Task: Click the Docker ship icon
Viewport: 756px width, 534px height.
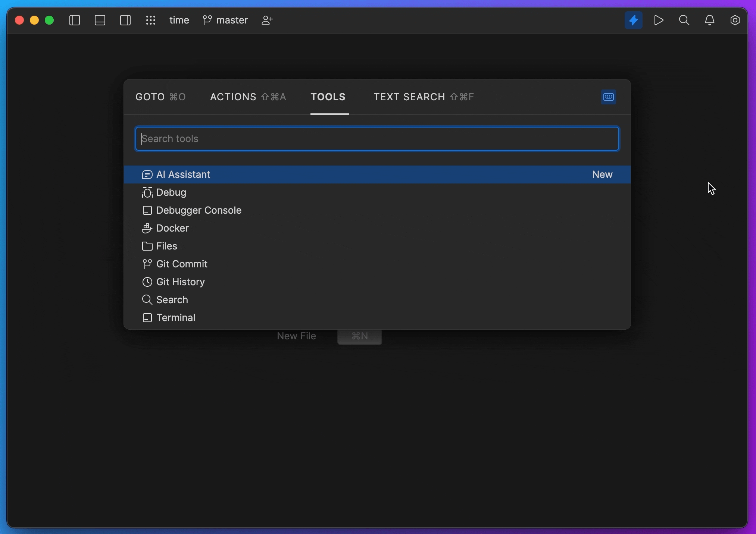Action: coord(147,228)
